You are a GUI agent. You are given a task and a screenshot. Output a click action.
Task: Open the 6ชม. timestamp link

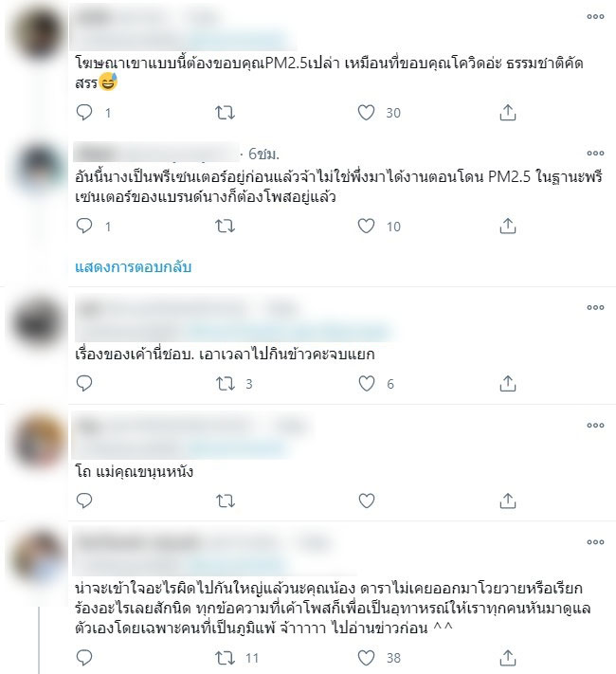tap(263, 154)
